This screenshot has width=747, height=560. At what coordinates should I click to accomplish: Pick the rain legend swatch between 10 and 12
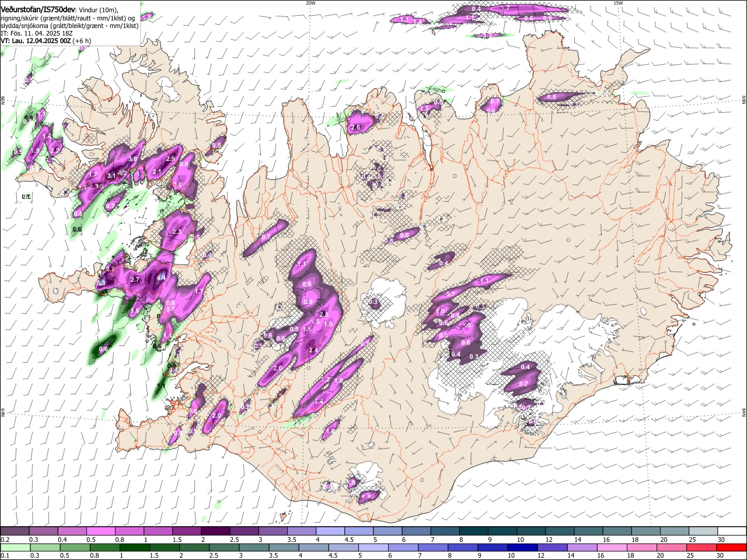523,548
